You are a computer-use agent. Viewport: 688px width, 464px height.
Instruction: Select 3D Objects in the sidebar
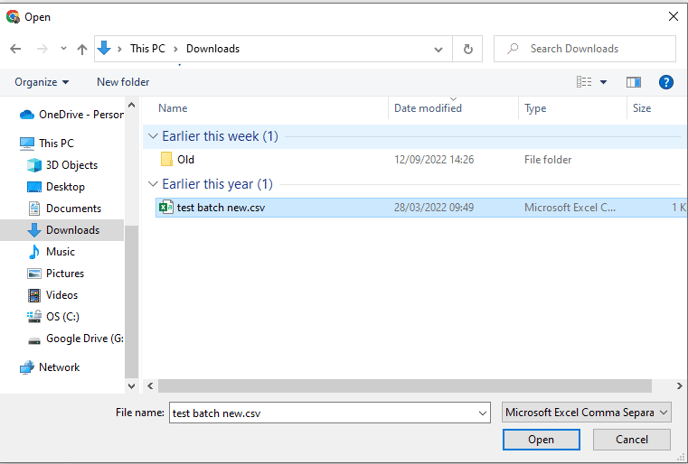click(71, 165)
